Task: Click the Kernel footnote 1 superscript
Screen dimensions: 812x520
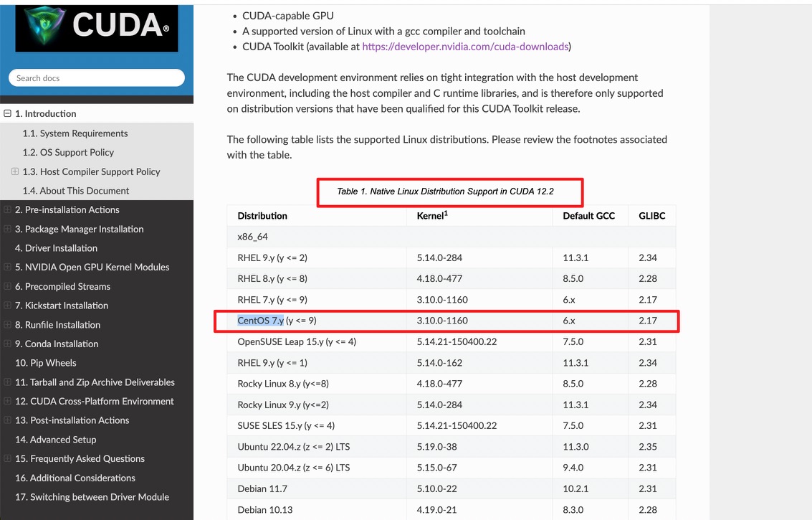Action: point(446,213)
